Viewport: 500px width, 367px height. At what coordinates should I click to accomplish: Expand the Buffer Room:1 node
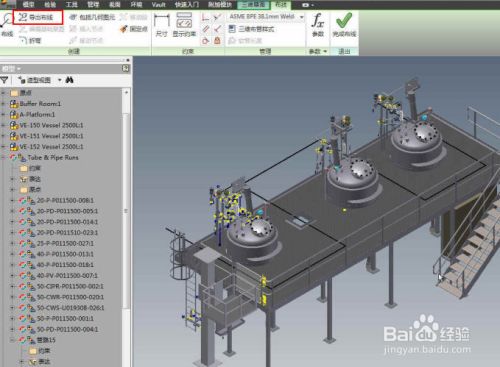tap(4, 104)
